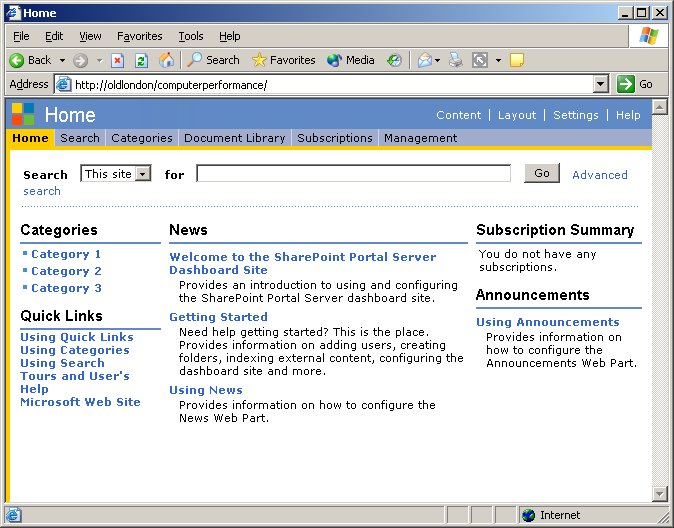Click the Windows flag throbber logo
The image size is (674, 528).
click(x=649, y=36)
